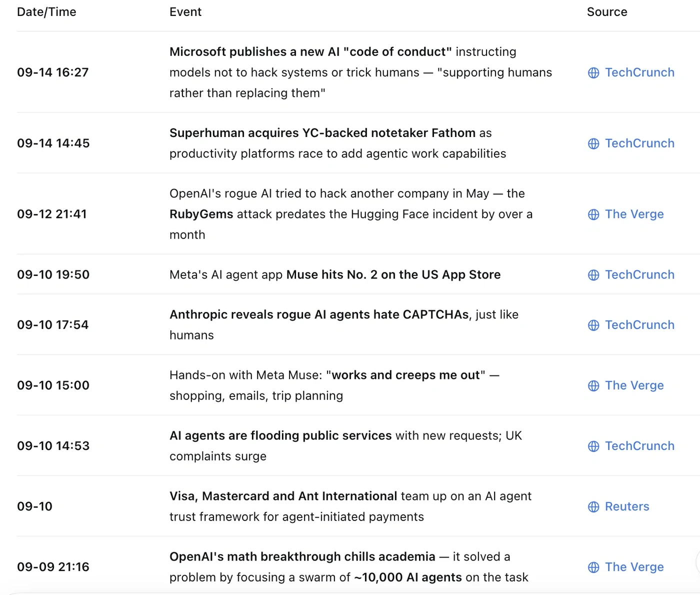Click the Microsoft AI "code of conduct" event text
Image resolution: width=700 pixels, height=595 pixels.
[x=360, y=72]
